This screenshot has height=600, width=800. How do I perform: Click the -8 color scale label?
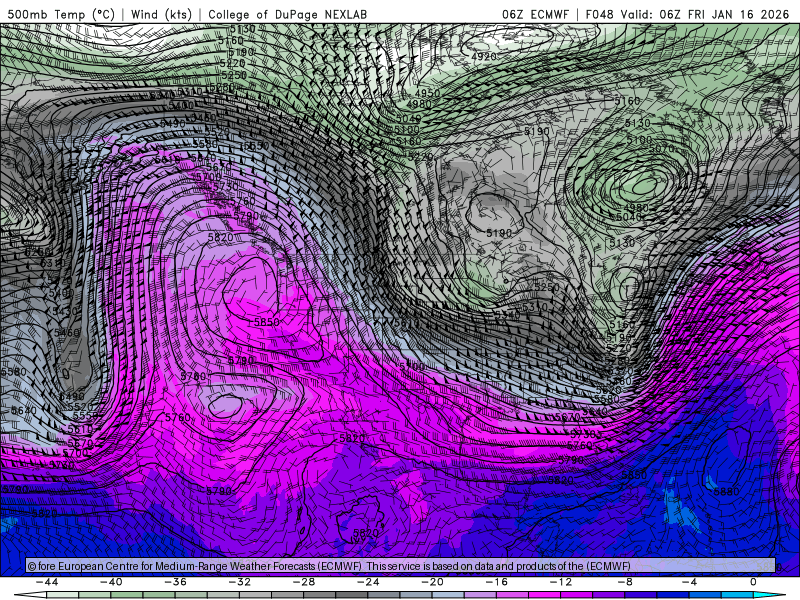pos(626,582)
